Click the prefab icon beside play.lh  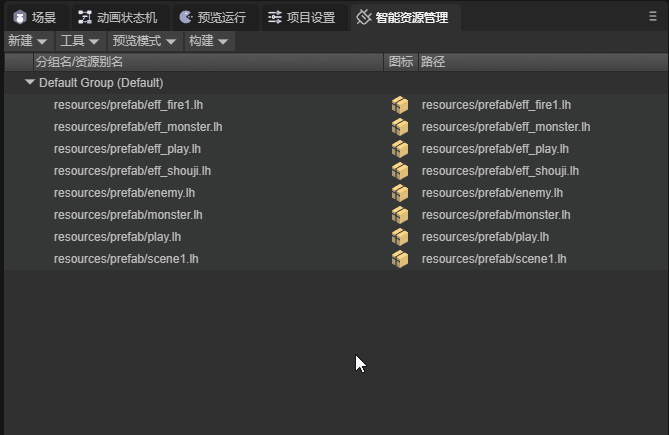(400, 237)
